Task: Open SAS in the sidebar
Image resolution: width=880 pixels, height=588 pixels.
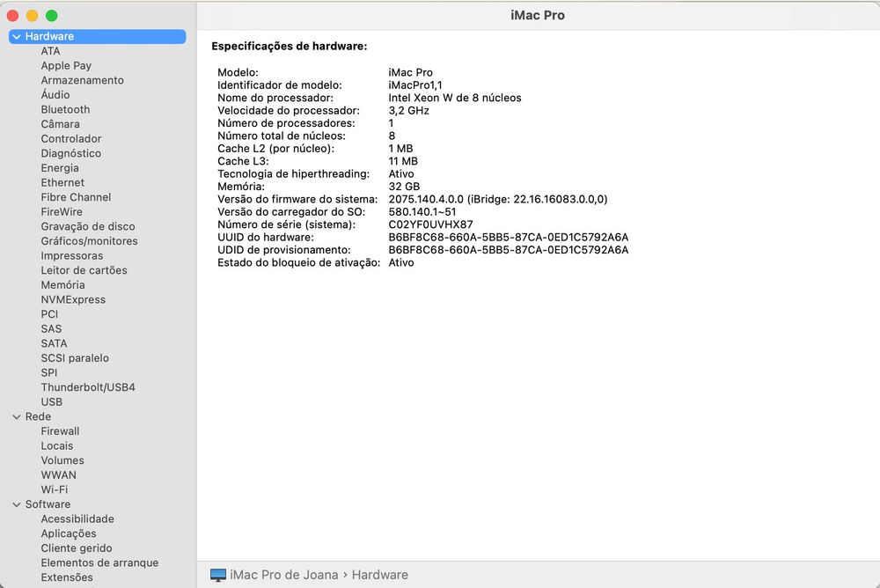Action: coord(51,328)
